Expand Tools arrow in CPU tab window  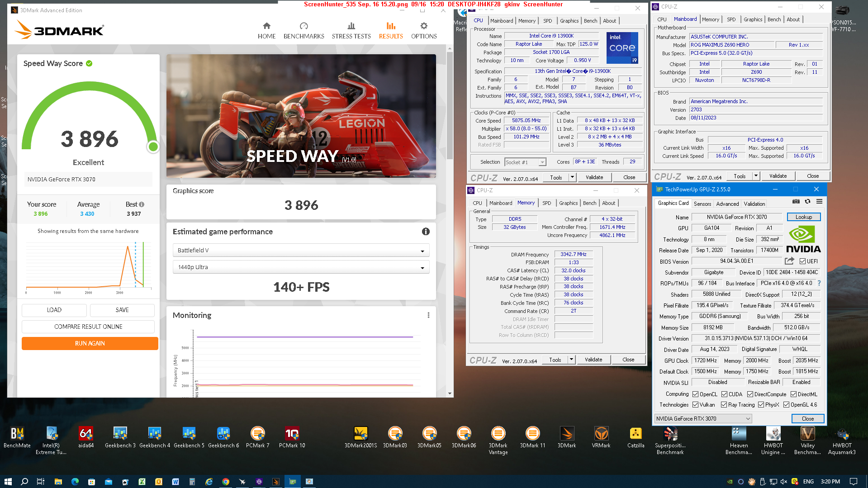(x=572, y=177)
